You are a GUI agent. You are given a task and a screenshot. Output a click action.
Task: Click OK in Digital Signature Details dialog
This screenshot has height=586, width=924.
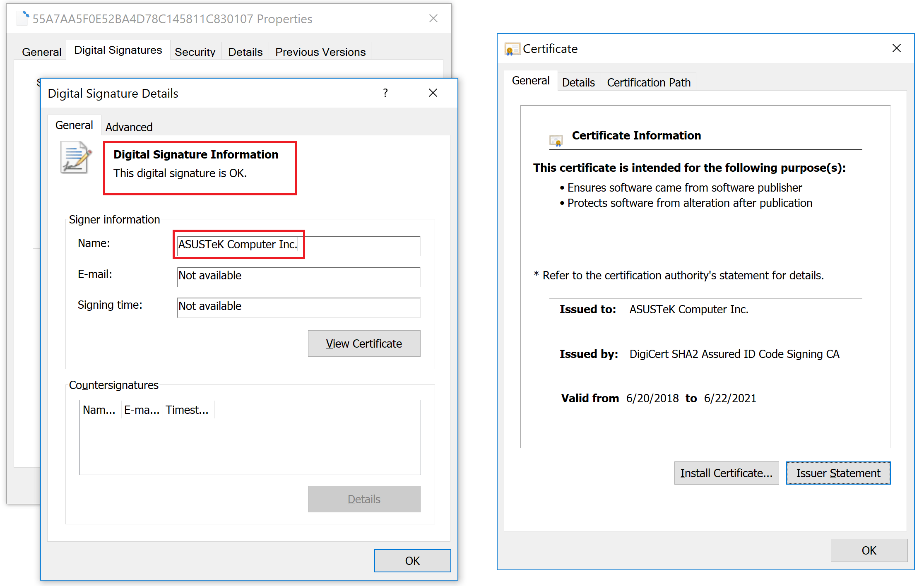point(411,559)
